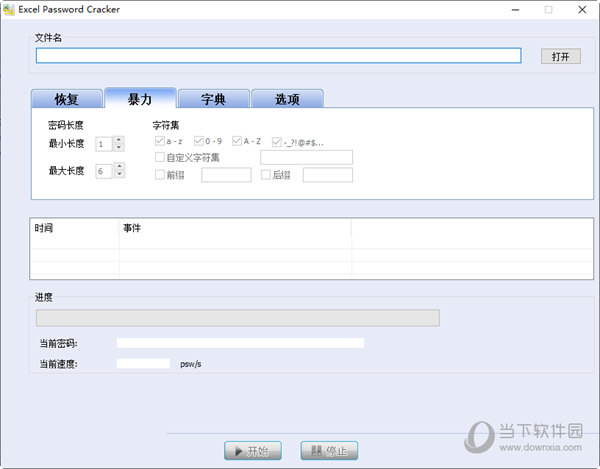Increase 最大长度 with the up arrow

point(120,166)
